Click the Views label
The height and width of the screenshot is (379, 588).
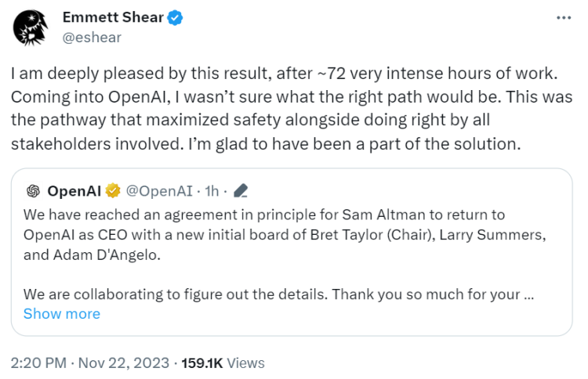click(245, 363)
